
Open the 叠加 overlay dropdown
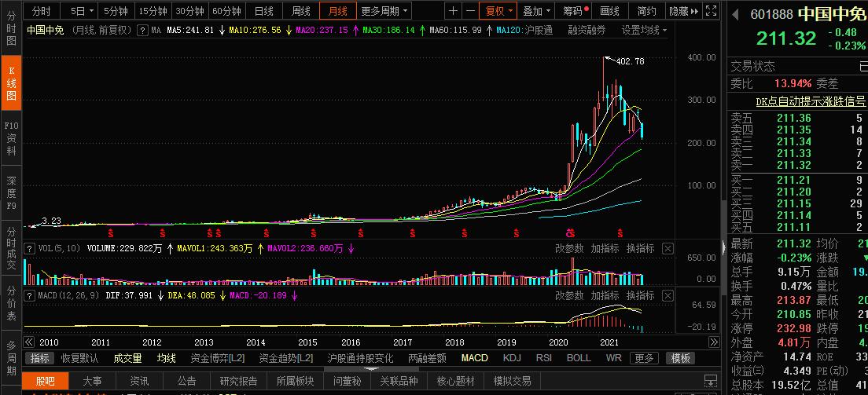(537, 10)
